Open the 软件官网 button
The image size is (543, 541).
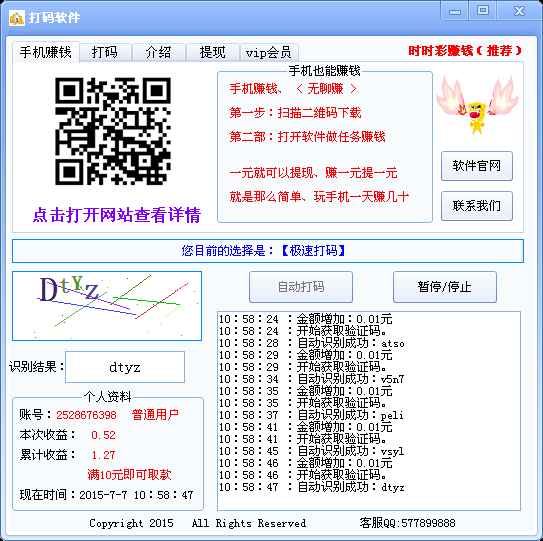pos(477,166)
